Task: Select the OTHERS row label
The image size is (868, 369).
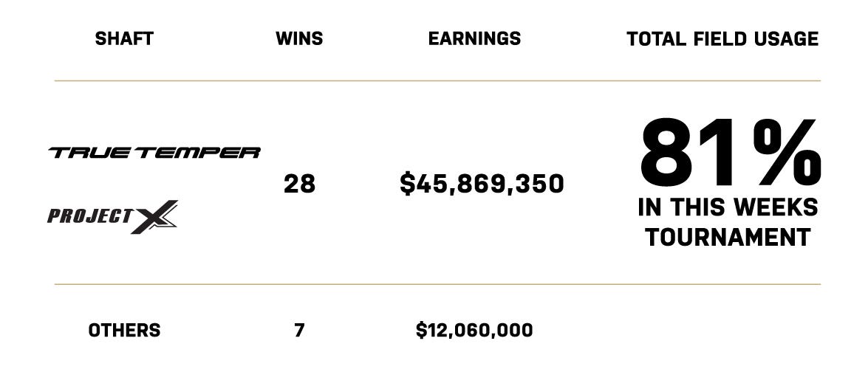Action: tap(125, 331)
